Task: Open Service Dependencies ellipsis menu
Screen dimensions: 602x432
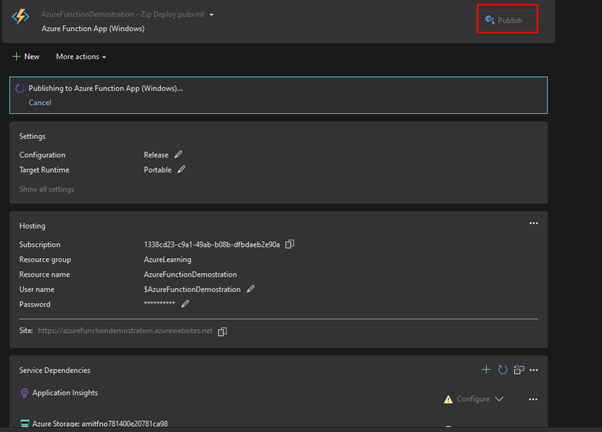Action: point(534,370)
